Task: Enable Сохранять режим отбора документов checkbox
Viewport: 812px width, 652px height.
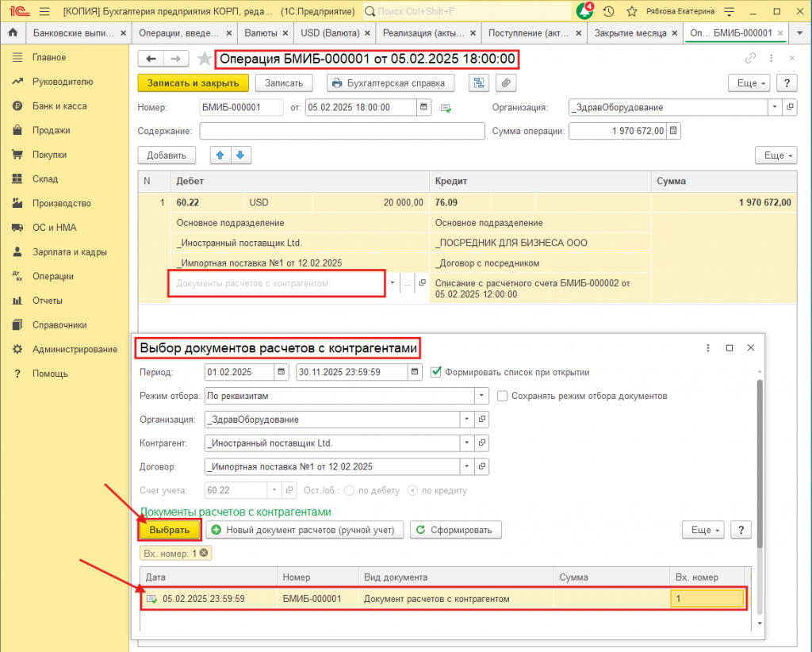Action: pos(502,396)
